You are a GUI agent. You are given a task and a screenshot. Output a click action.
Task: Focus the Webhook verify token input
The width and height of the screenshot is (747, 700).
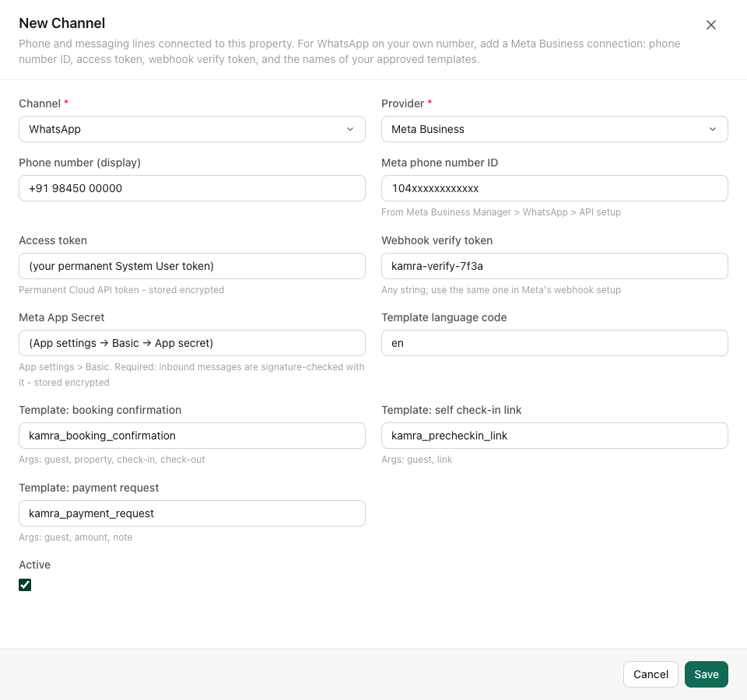tap(555, 266)
